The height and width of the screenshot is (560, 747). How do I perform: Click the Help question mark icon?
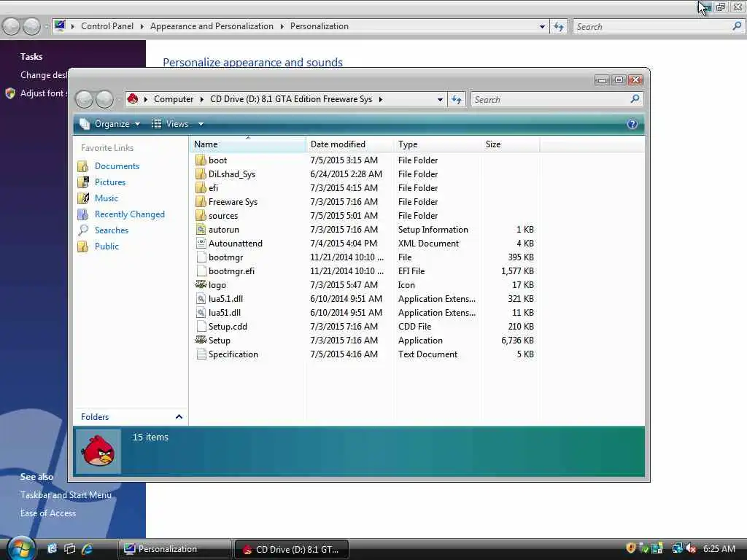point(632,124)
